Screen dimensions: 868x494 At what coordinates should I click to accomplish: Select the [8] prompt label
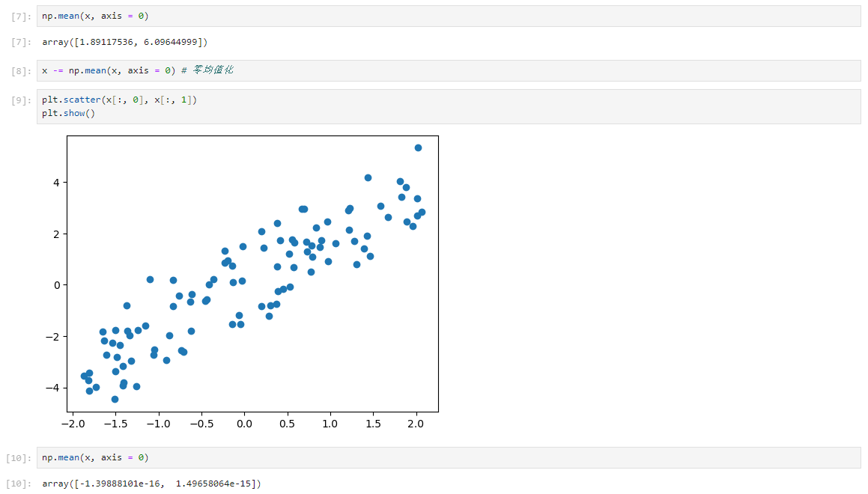point(21,71)
